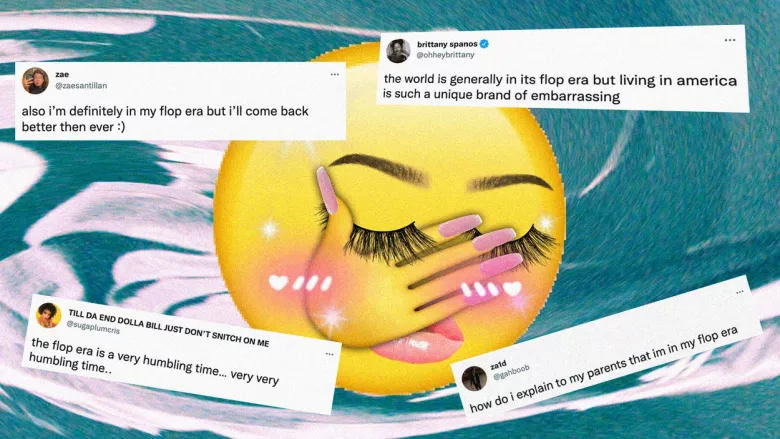Click brittany spanos's profile avatar
The height and width of the screenshot is (439, 780).
[398, 50]
